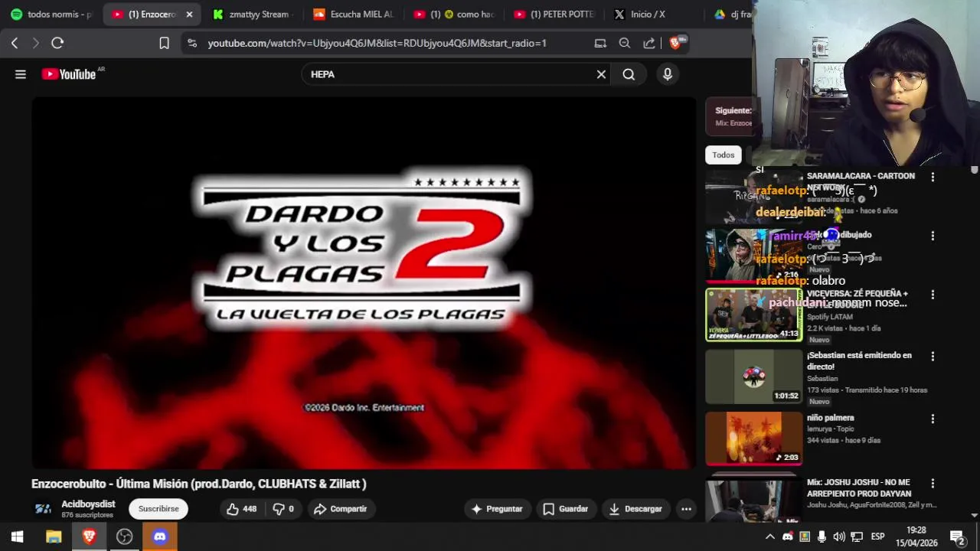This screenshot has width=980, height=551.
Task: Open Windows Start menu
Action: (17, 536)
